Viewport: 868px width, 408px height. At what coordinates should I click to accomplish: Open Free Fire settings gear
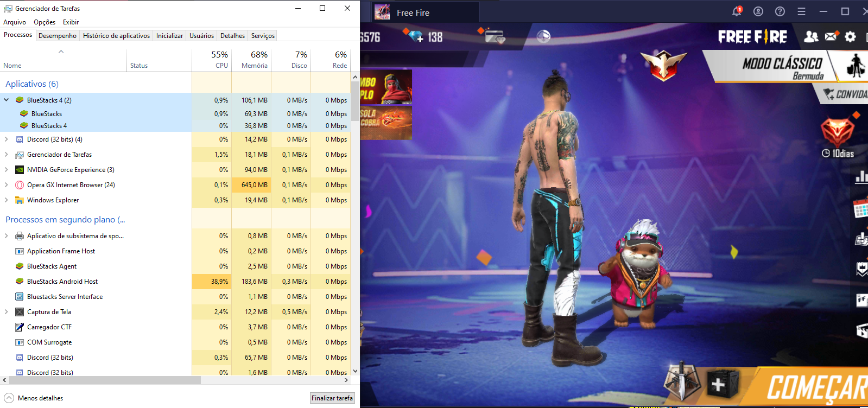tap(851, 36)
